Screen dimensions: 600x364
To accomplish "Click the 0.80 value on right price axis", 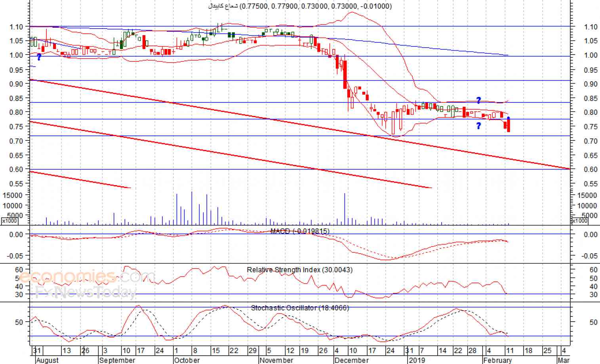I will [591, 112].
